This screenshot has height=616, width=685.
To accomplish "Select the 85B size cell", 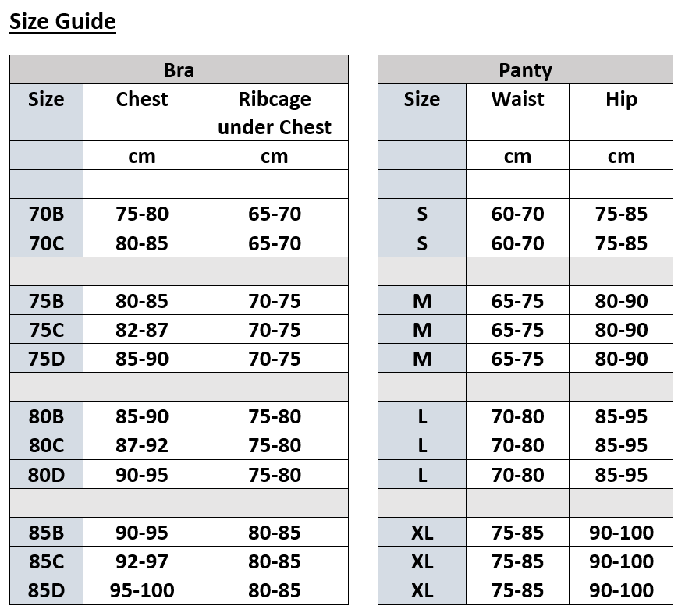I will coord(46,533).
